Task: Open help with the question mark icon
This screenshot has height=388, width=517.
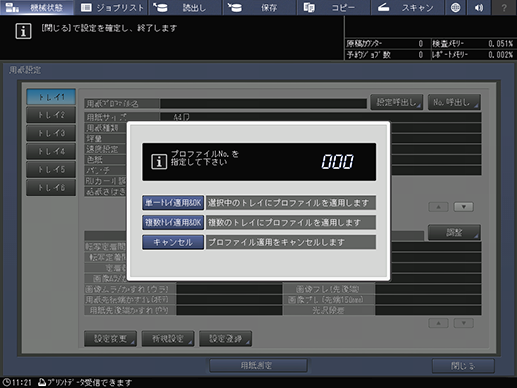Action: (504, 7)
